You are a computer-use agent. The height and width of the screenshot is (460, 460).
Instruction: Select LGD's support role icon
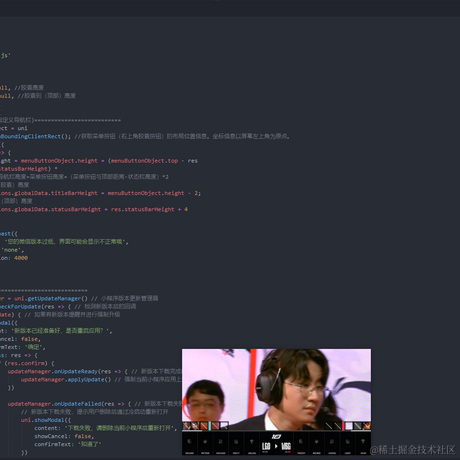coord(252,441)
